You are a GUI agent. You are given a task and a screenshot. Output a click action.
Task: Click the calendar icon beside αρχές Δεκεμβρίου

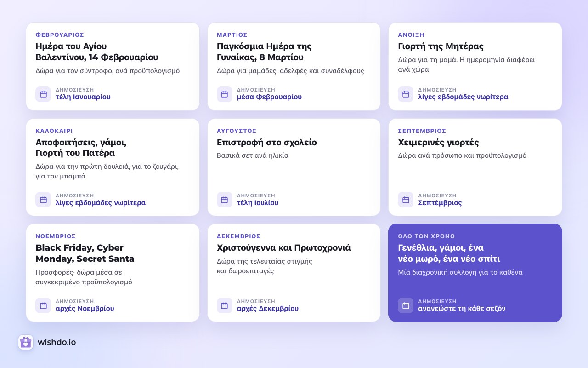[225, 305]
